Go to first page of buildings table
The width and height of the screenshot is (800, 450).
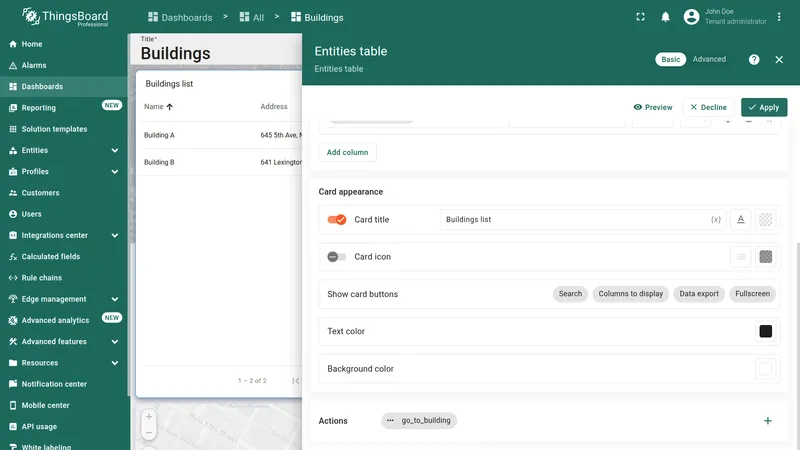tap(295, 381)
